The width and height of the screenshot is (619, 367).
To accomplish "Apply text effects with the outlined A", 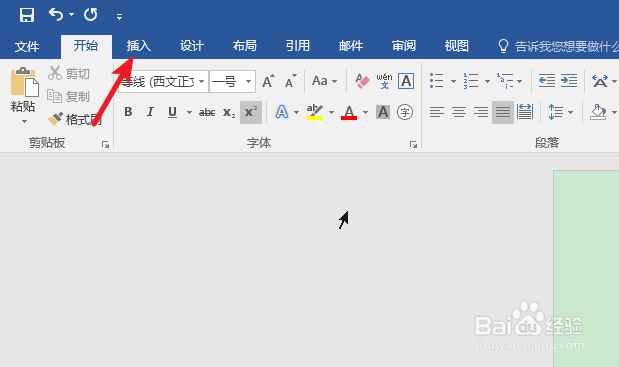I will click(x=281, y=112).
